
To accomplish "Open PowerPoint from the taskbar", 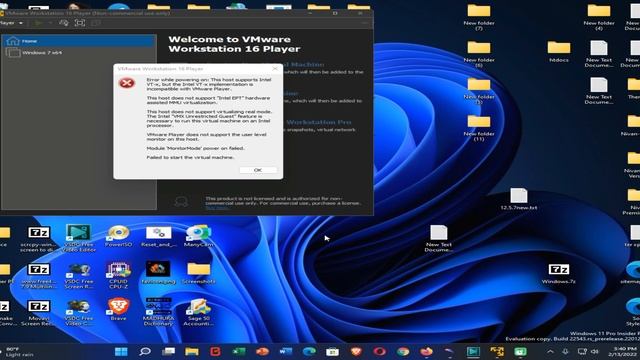I will [x=262, y=351].
